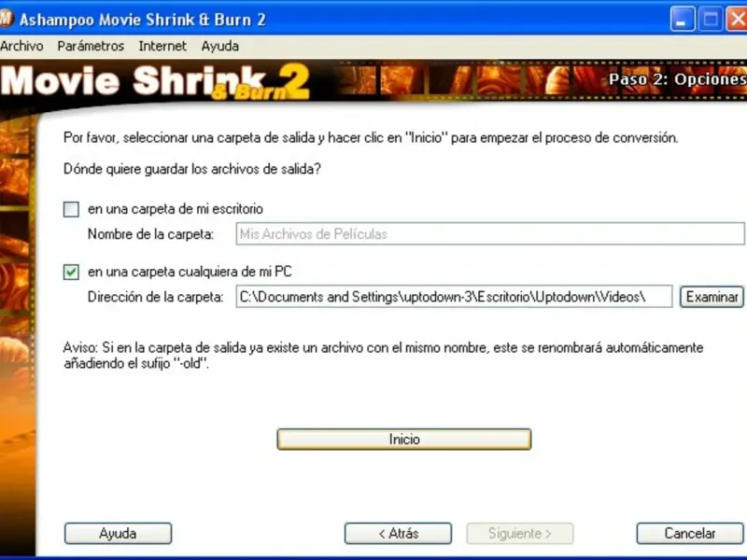Viewport: 747px width, 560px height.
Task: Minimize the Ashampoo window
Action: 683,20
